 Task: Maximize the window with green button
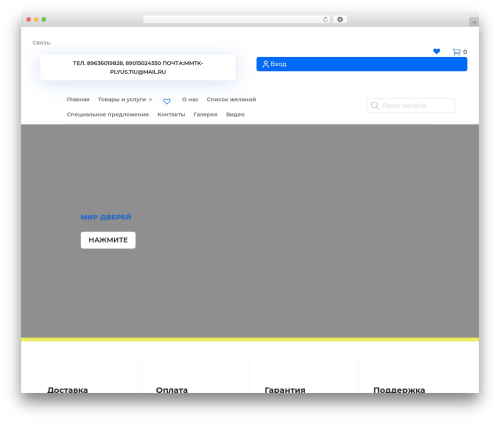point(44,19)
